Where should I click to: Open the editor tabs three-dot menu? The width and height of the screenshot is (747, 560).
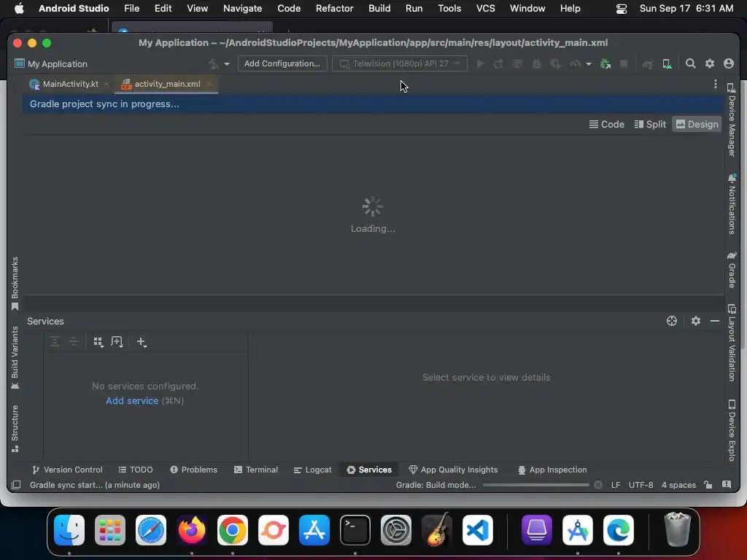(x=715, y=84)
